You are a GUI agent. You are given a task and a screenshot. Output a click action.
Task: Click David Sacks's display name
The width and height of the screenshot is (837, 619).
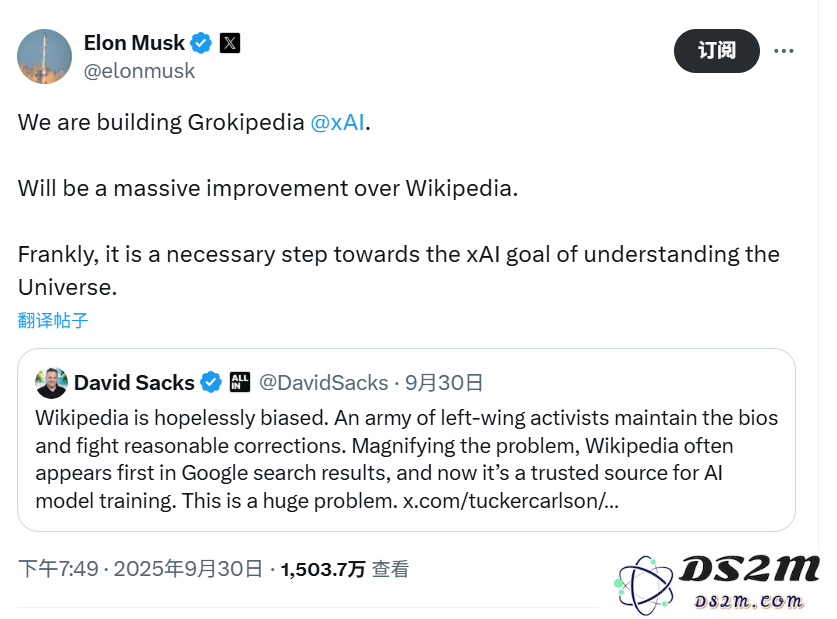point(132,382)
